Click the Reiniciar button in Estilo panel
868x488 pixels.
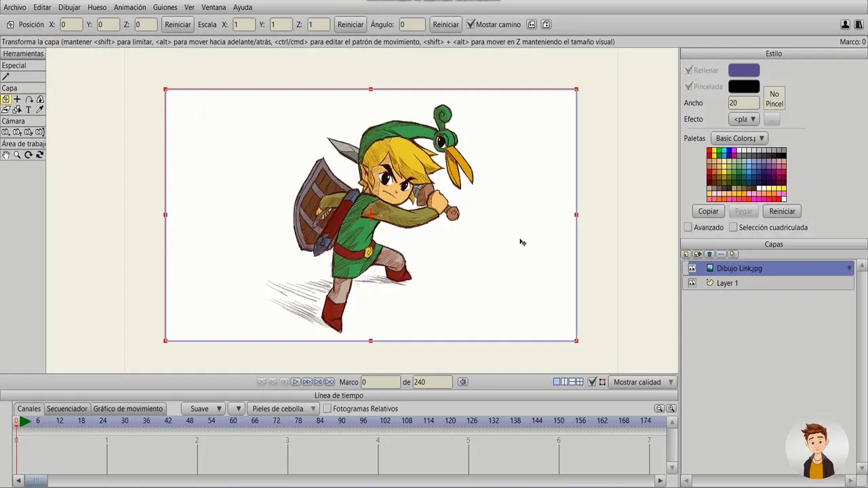782,211
